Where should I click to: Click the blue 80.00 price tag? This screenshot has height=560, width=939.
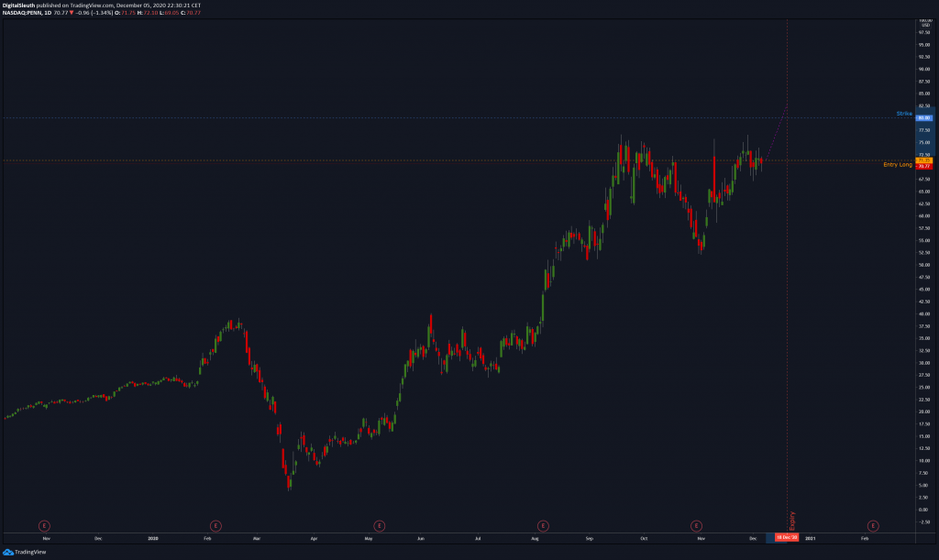click(923, 118)
